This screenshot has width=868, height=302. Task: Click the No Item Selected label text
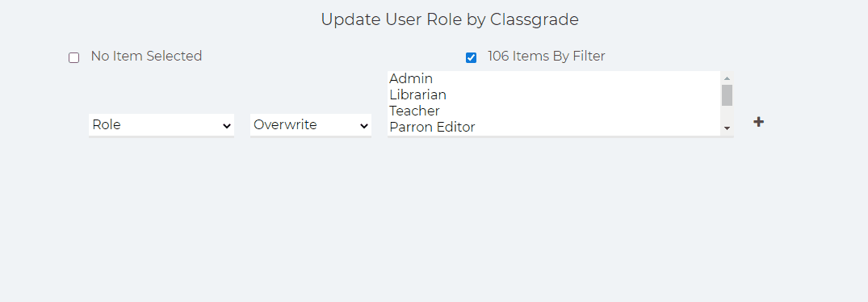pos(146,56)
